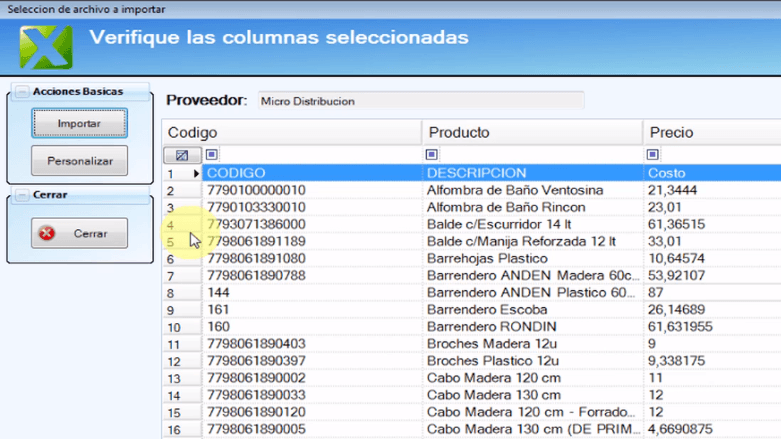Image resolution: width=781 pixels, height=439 pixels.
Task: Collapse the Cerrar panel group
Action: pos(22,195)
